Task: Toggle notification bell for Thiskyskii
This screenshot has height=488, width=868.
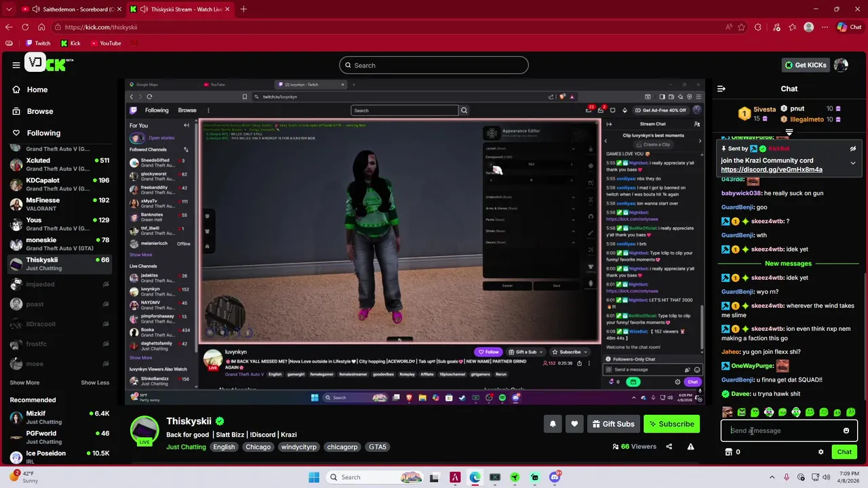Action: (x=553, y=424)
